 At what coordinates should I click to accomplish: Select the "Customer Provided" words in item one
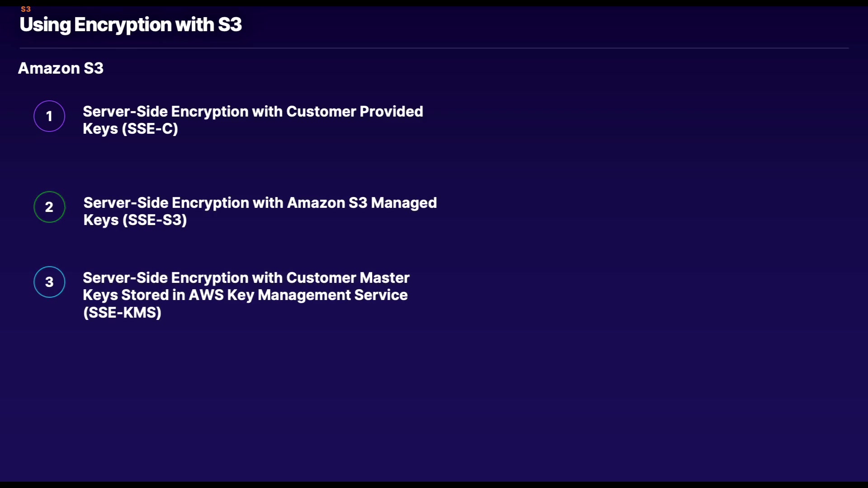tap(354, 112)
